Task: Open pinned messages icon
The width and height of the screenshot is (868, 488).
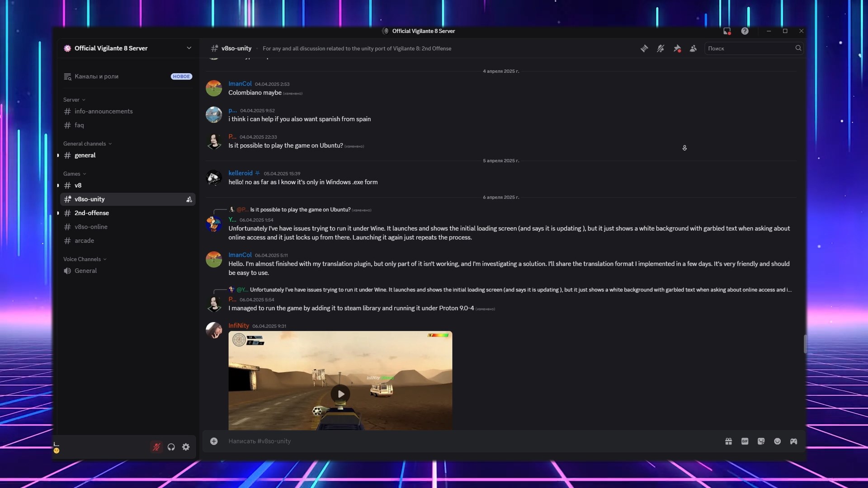Action: tap(677, 48)
